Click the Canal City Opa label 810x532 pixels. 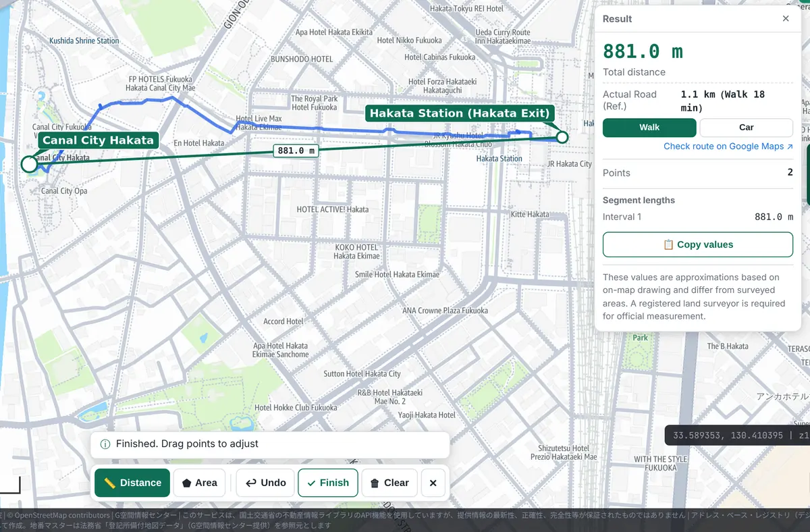coord(64,191)
